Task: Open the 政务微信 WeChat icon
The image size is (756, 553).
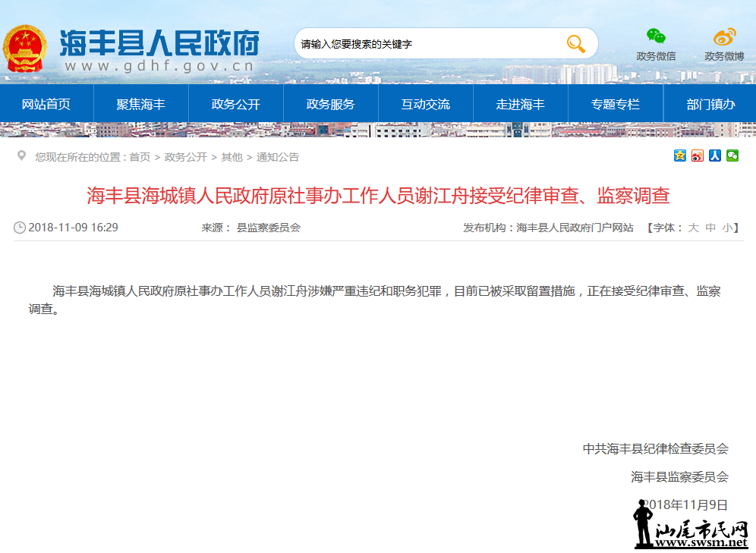Action: (x=656, y=37)
